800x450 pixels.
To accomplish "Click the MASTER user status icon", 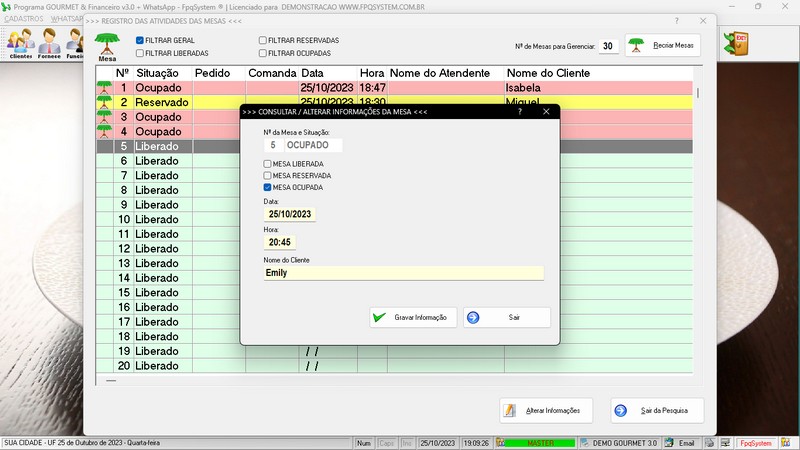I will point(501,443).
